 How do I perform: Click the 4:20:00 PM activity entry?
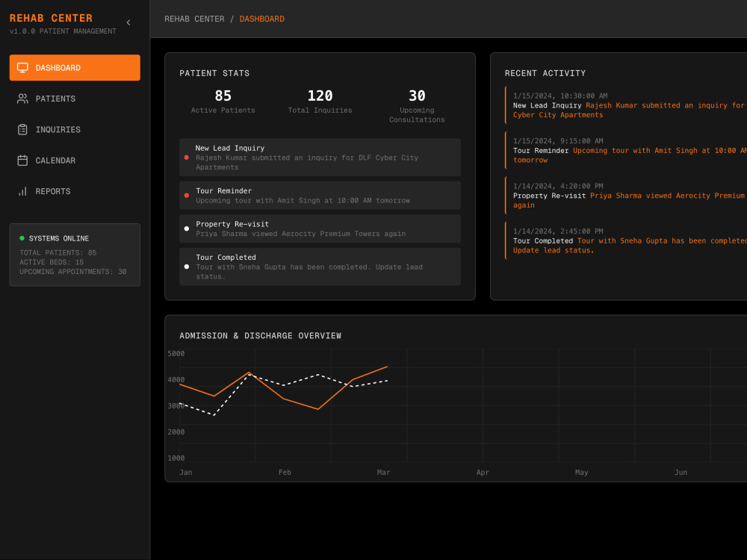[x=626, y=196]
